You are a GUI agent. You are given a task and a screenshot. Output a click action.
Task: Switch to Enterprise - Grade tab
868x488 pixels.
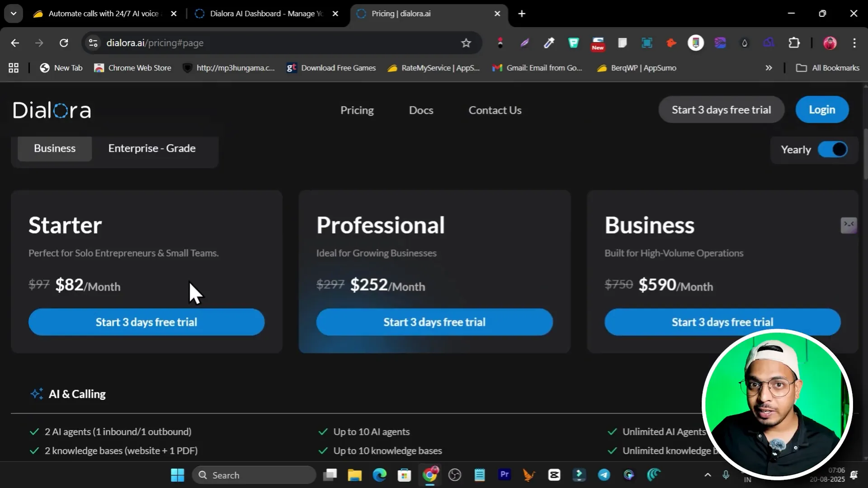152,148
